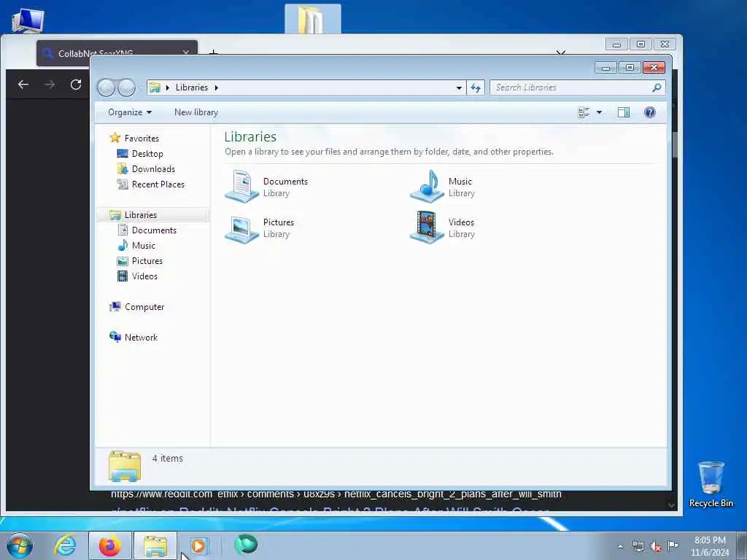
Task: Toggle the preview pane button
Action: pyautogui.click(x=624, y=112)
